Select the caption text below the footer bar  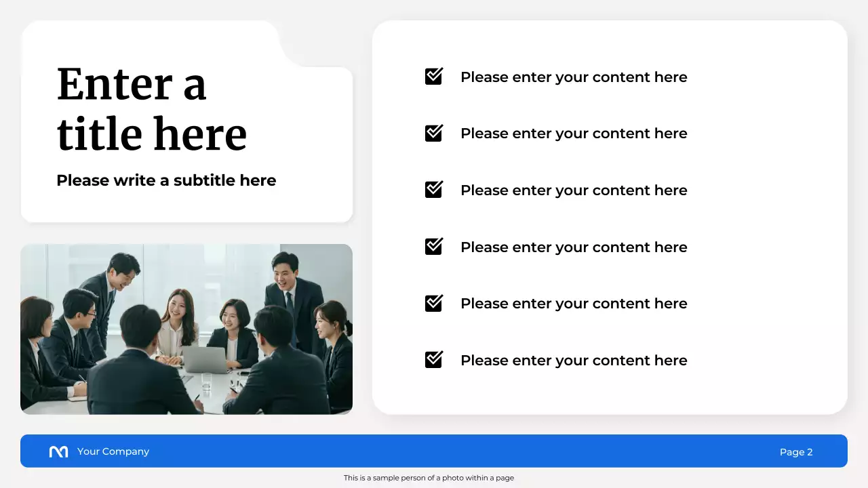click(429, 478)
